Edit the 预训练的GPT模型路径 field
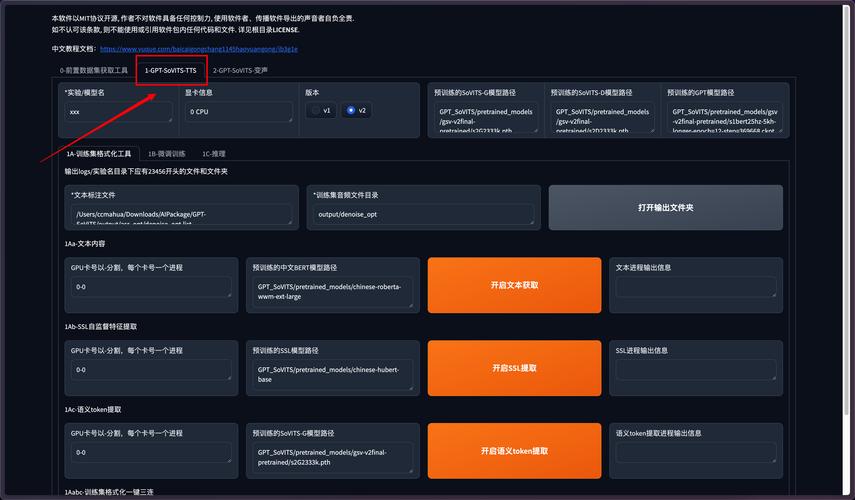Viewport: 855px width, 500px height. click(725, 117)
